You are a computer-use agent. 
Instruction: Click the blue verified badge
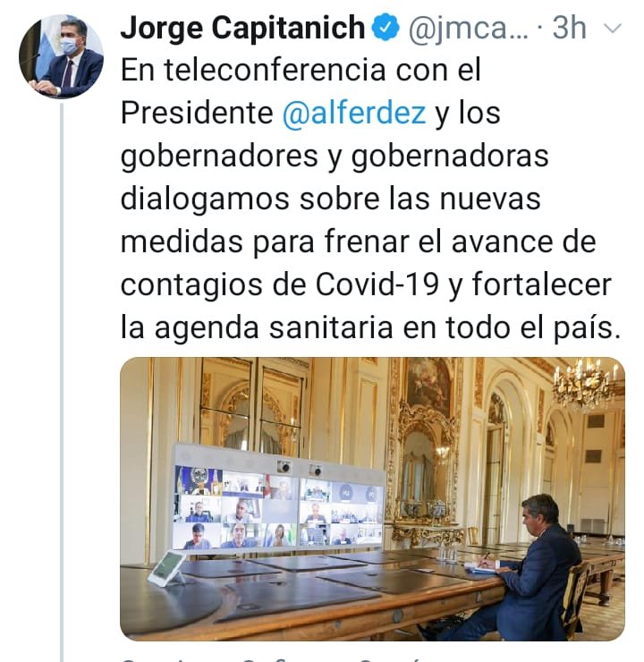click(386, 28)
